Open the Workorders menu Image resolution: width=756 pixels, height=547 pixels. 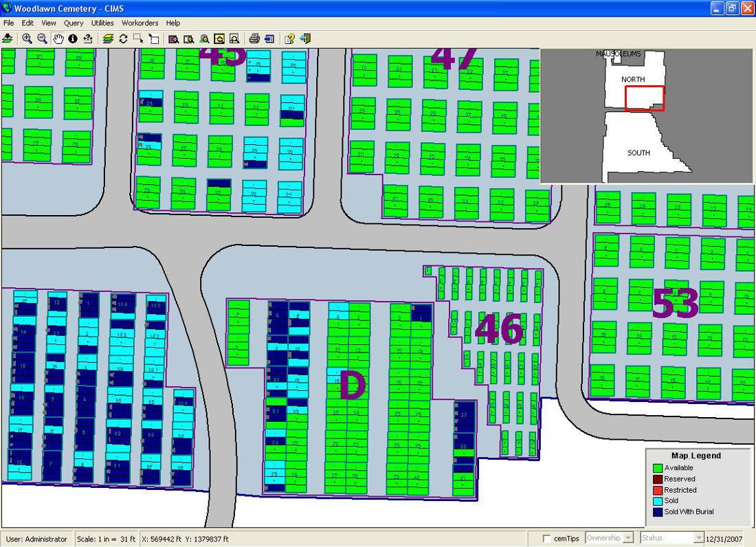coord(140,23)
